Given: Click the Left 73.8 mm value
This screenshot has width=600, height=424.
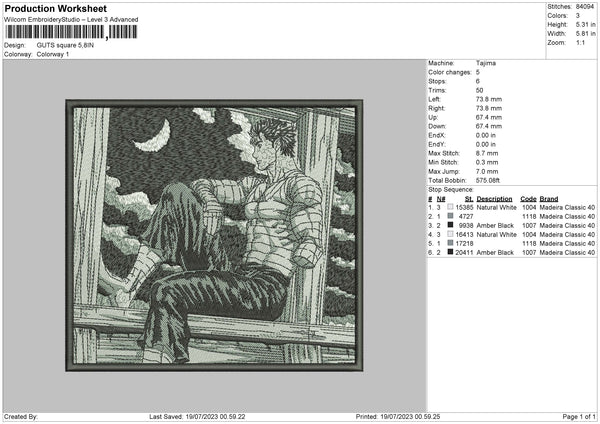Looking at the screenshot, I should (x=489, y=99).
